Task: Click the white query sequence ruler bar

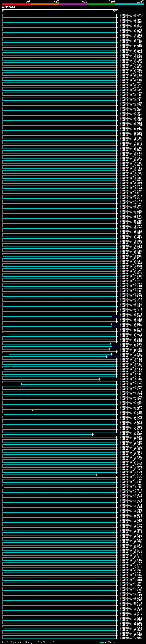Action: pyautogui.click(x=60, y=9)
